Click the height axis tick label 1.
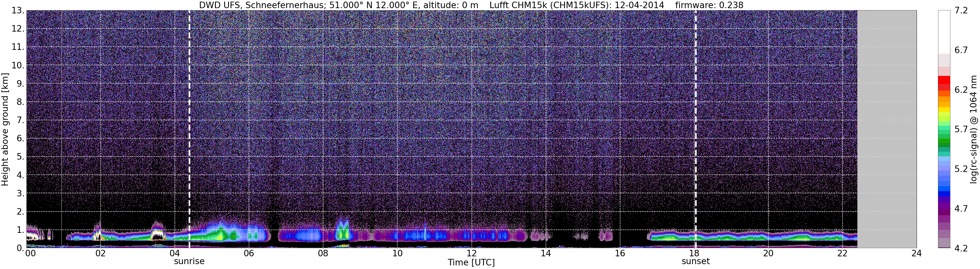 tap(20, 230)
